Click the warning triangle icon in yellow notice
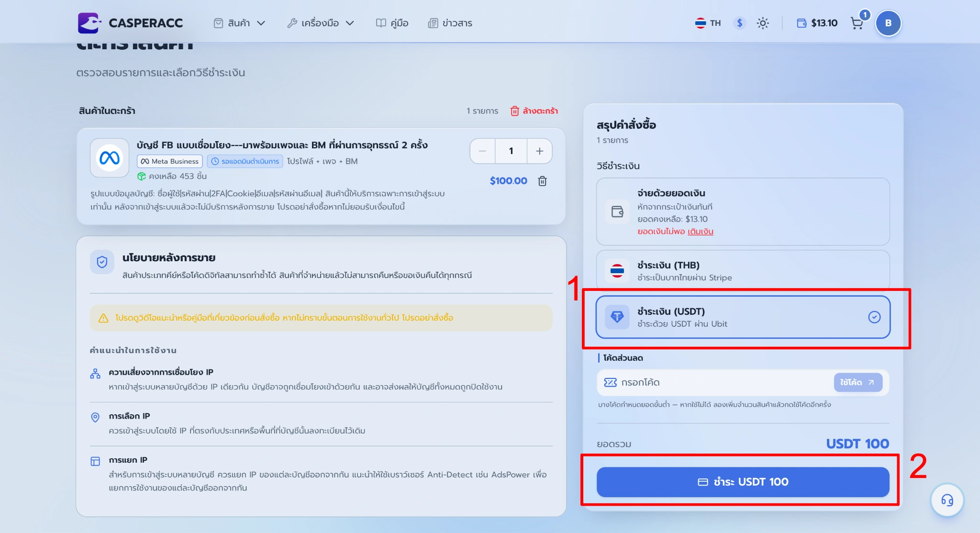 [x=103, y=318]
